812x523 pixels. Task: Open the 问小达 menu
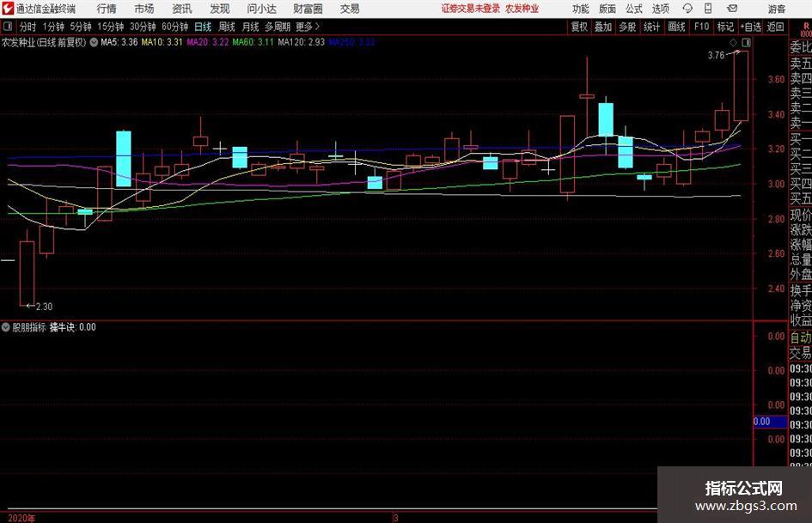(x=261, y=9)
